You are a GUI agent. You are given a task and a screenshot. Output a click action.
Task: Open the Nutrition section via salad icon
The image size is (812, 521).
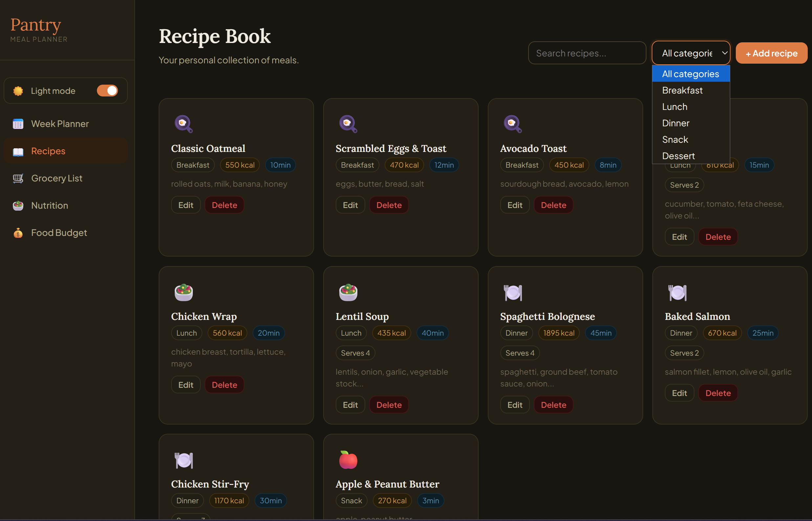click(x=18, y=205)
